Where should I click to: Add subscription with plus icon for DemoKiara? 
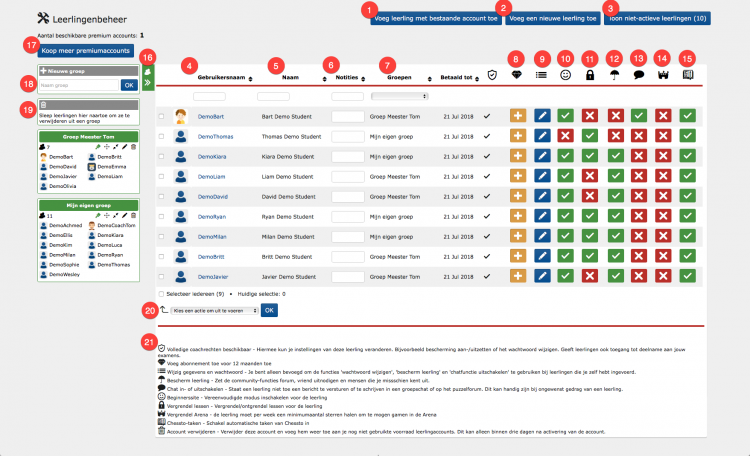pos(518,156)
